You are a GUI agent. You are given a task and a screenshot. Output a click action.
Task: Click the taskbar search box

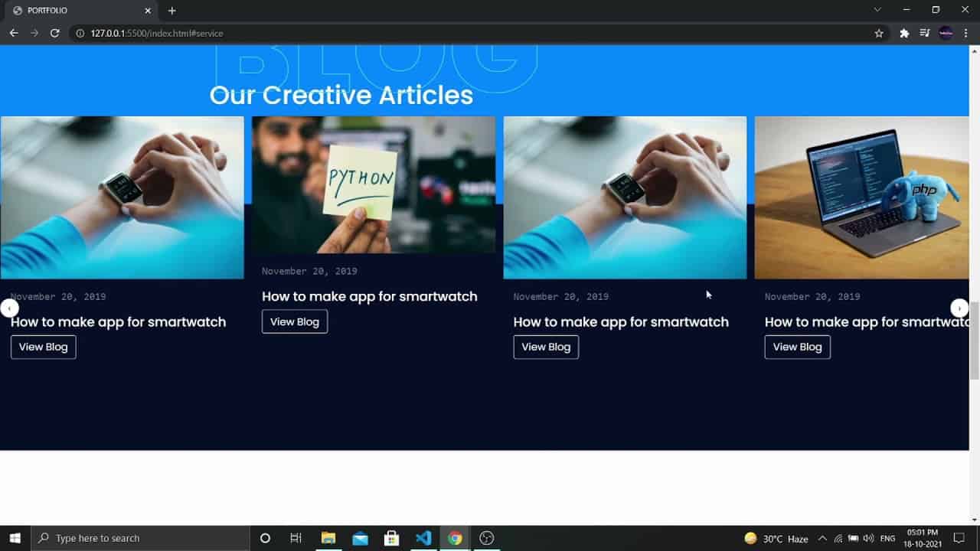tap(140, 538)
